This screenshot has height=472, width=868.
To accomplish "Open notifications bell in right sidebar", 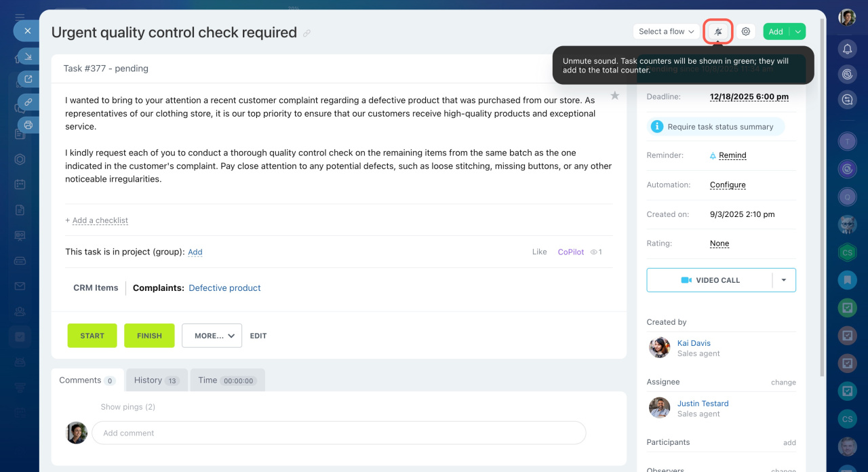I will click(847, 49).
